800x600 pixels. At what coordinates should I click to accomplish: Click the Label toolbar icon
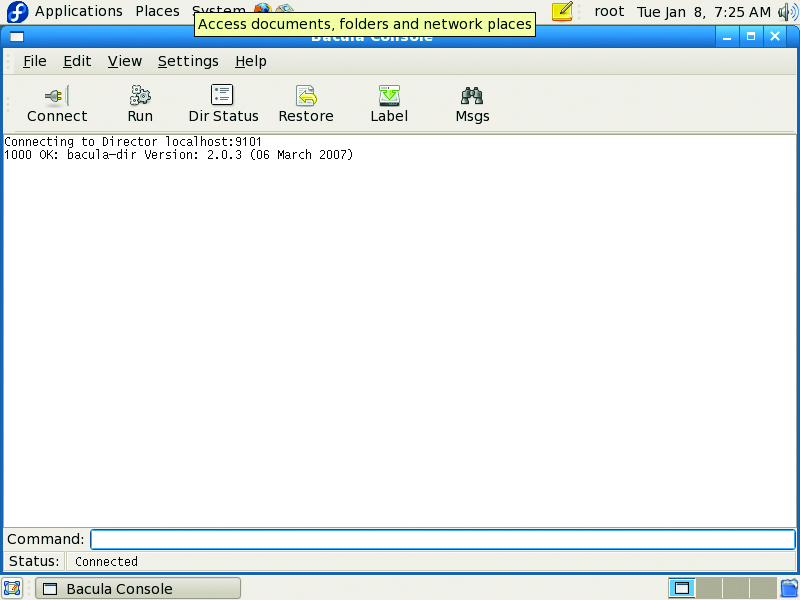389,96
